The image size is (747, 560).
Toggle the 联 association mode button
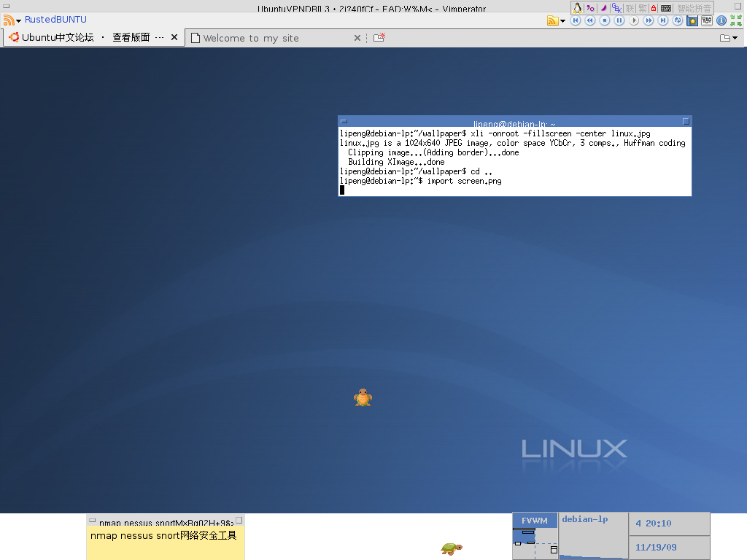coord(630,8)
